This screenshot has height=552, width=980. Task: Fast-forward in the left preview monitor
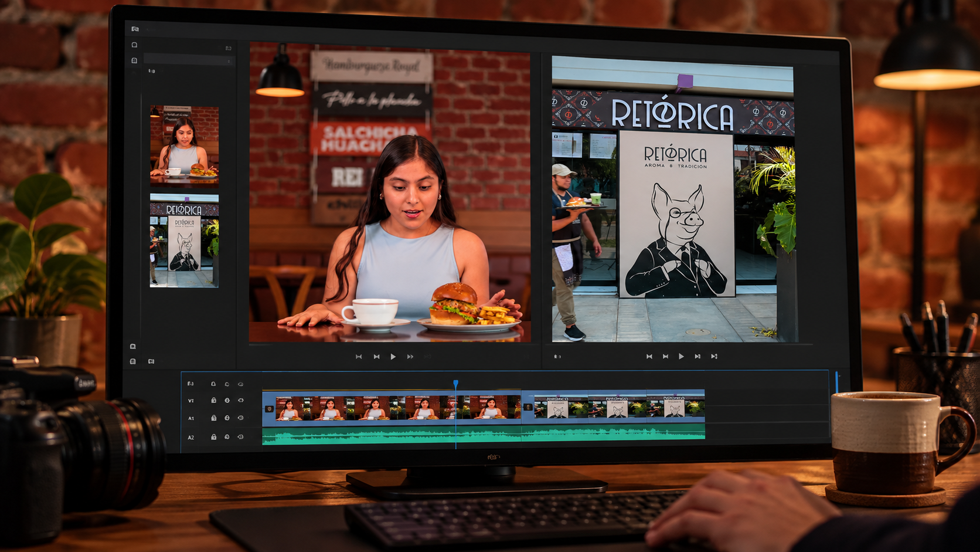coord(410,357)
